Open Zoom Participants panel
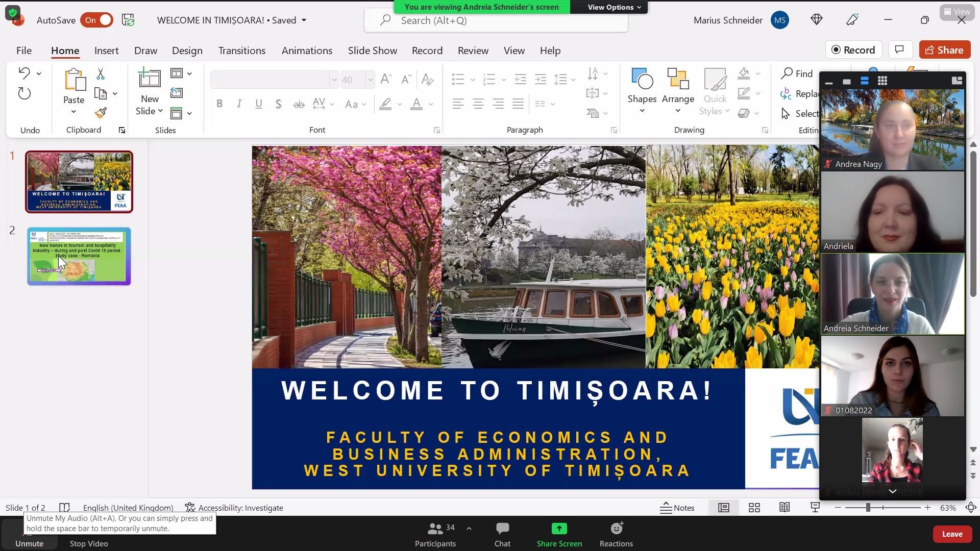The image size is (980, 551). (435, 535)
